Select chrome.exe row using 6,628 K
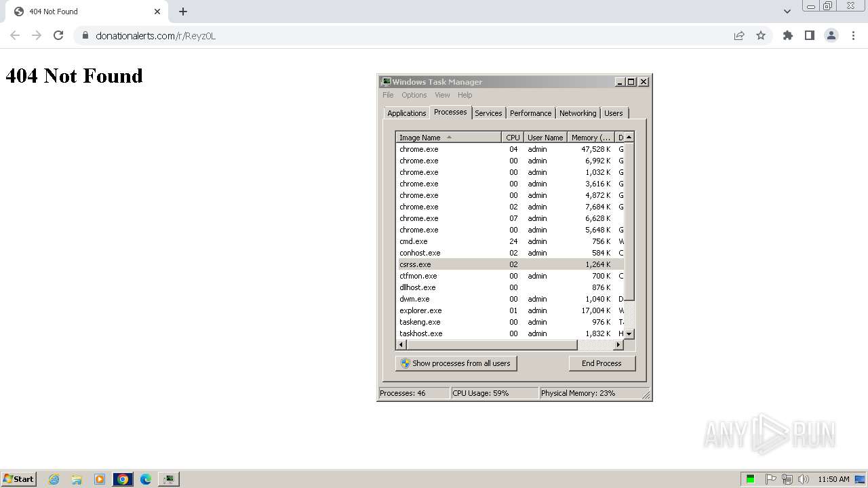The image size is (868, 488). (x=510, y=218)
